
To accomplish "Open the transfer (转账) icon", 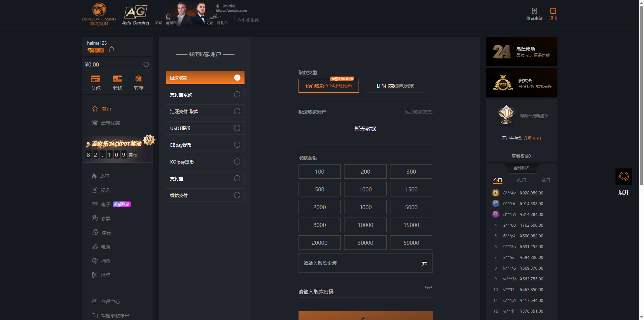I will point(139,79).
